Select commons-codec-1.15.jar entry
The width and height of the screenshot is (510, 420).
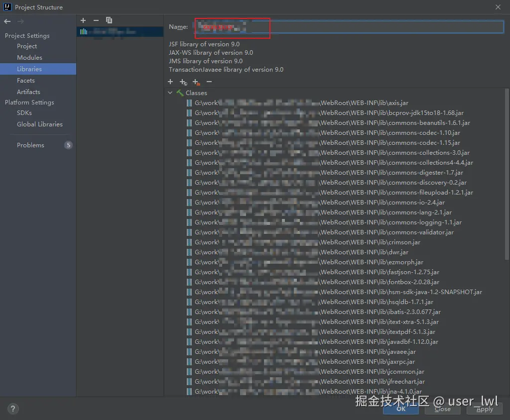(x=323, y=143)
